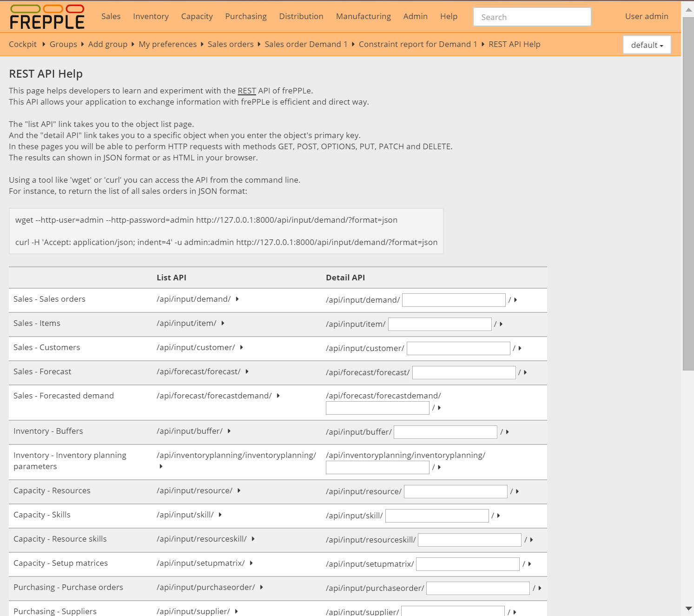
Task: Expand the /api/input/supplier/ list API arrow
Action: tap(237, 611)
